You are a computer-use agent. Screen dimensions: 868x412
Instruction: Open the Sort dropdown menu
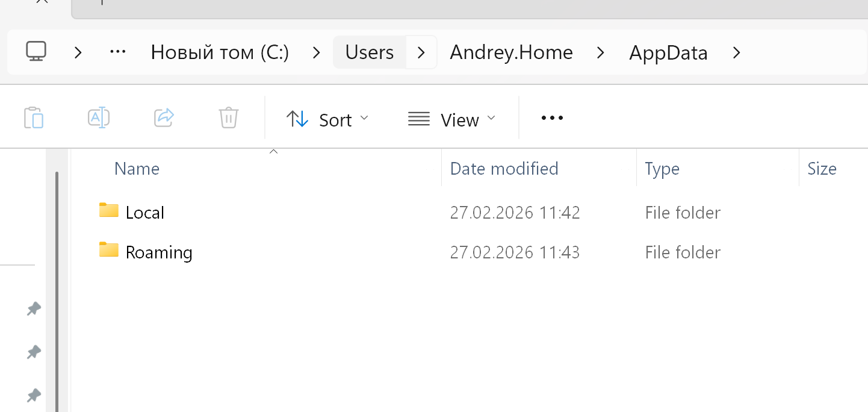coord(327,119)
